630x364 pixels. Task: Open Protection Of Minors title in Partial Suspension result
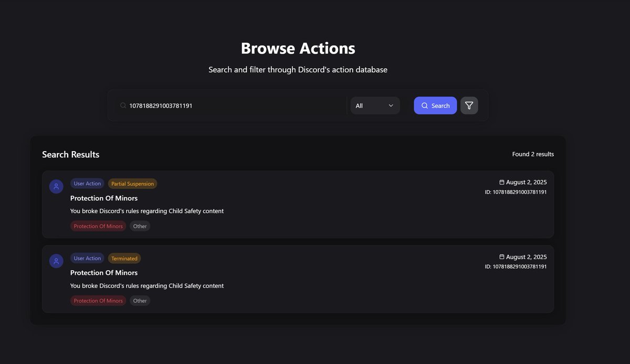104,198
